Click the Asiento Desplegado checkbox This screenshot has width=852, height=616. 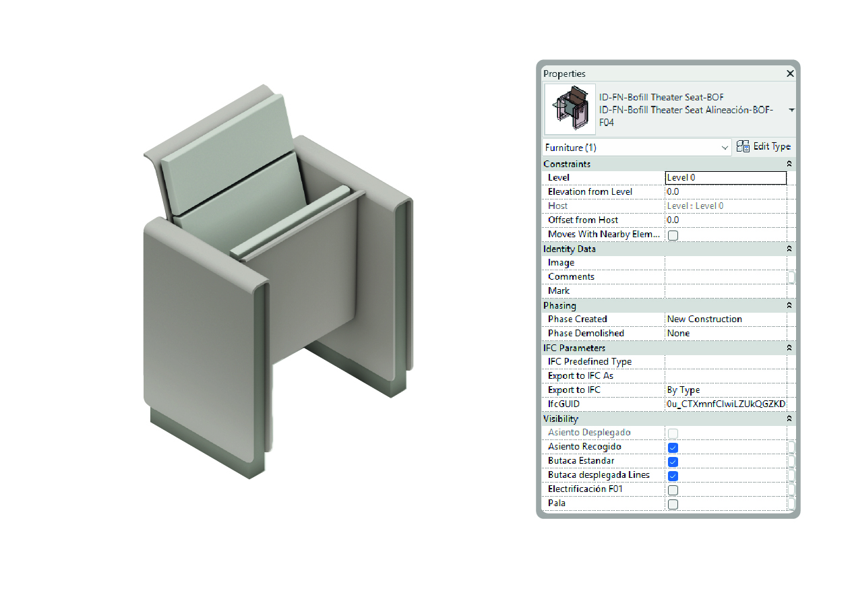tap(673, 433)
